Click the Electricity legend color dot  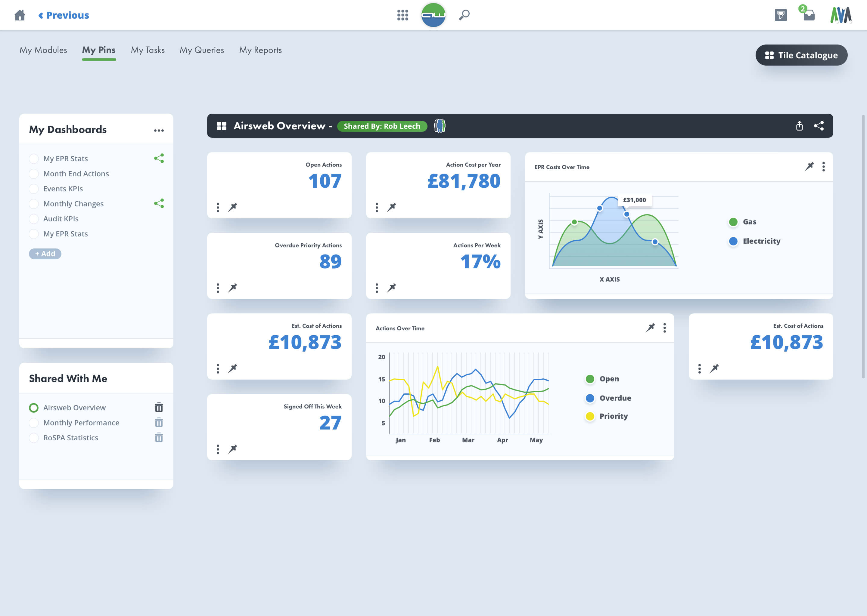(x=733, y=241)
